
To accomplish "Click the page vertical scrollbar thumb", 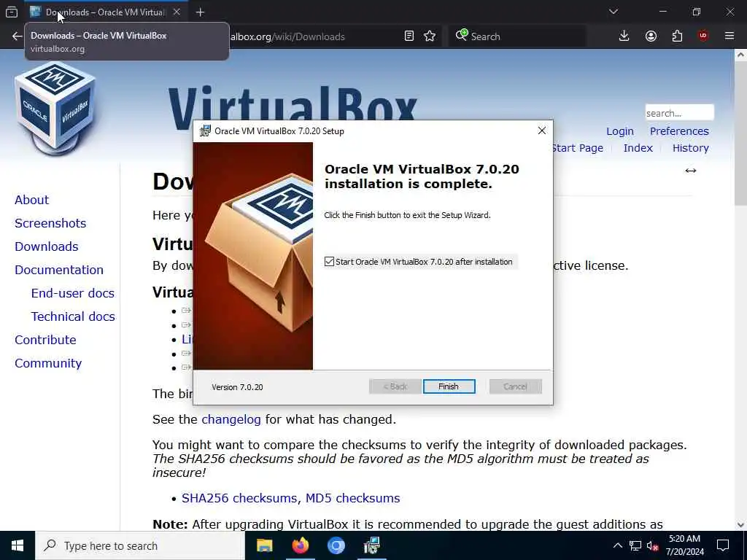I will (x=740, y=134).
